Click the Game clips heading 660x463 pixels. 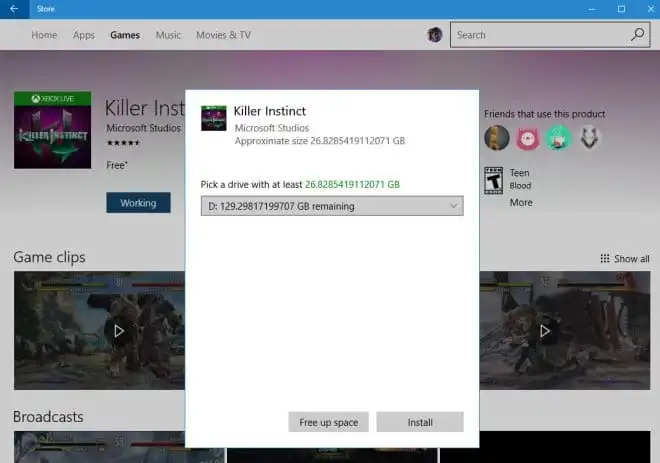click(49, 257)
